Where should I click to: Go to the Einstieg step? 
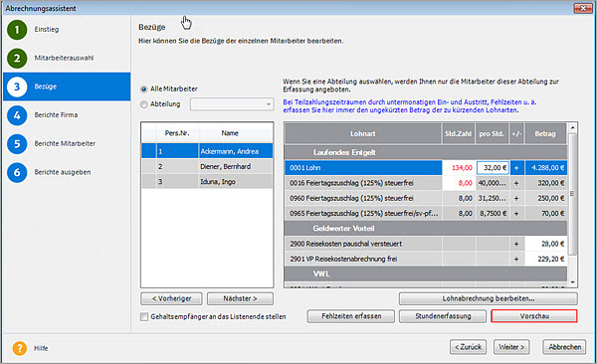(x=47, y=29)
